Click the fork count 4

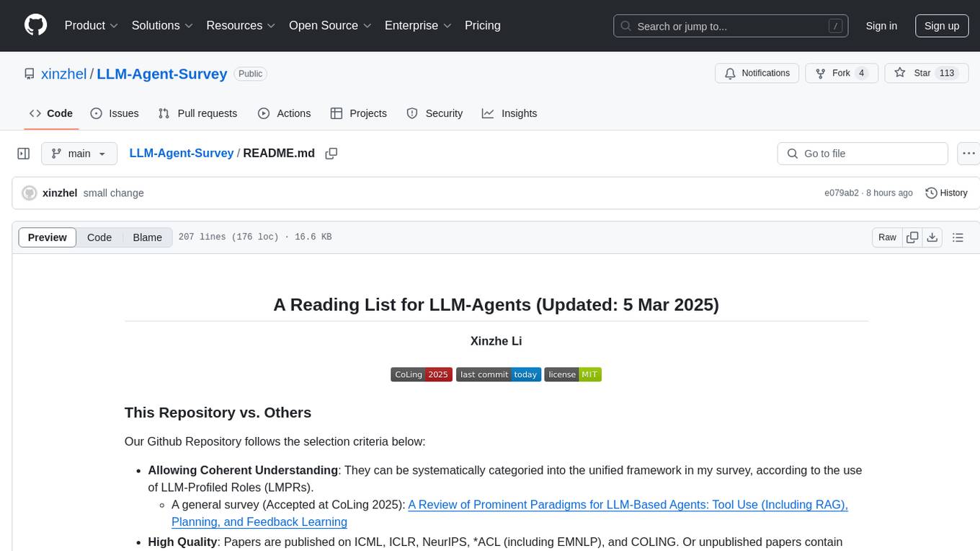[x=861, y=74]
